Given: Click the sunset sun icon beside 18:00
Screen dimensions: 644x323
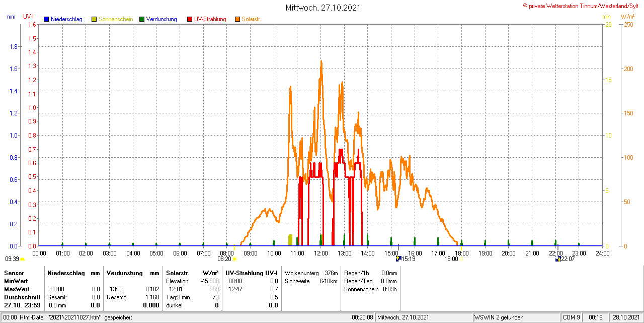Looking at the screenshot, I should [x=461, y=259].
